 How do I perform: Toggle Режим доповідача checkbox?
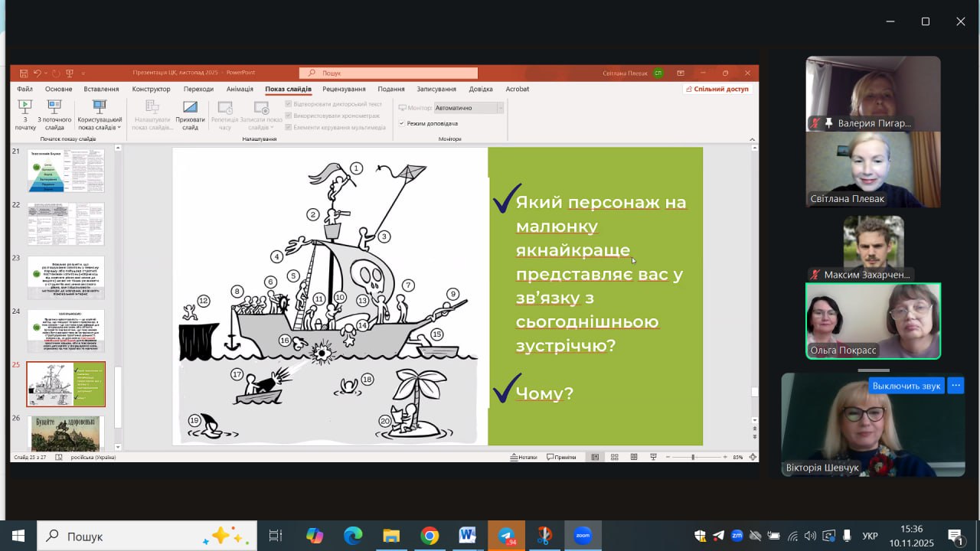click(x=402, y=123)
